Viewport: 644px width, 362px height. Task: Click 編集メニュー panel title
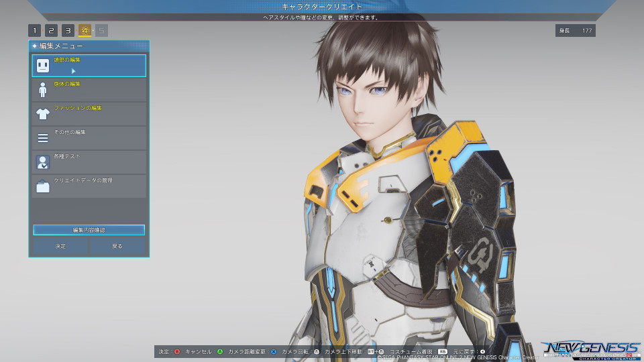tap(61, 46)
